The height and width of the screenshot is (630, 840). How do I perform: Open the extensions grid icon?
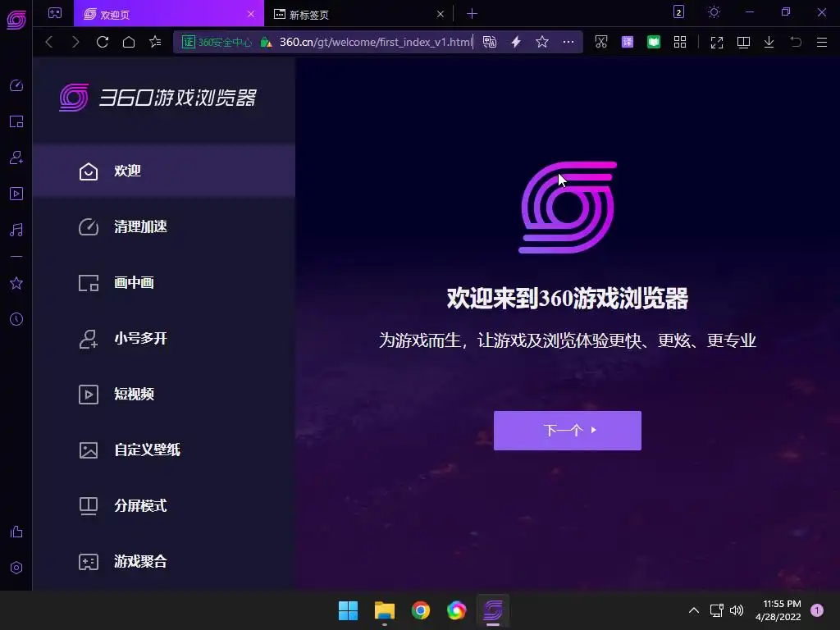(x=680, y=42)
